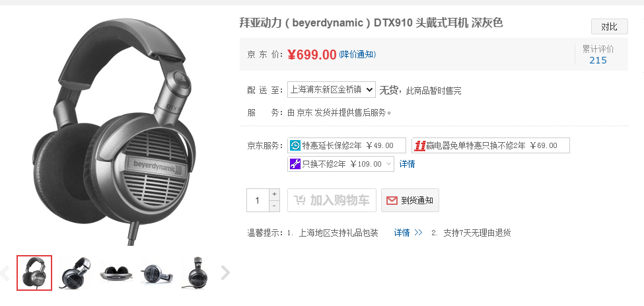Click the 对比 compare button
Image resolution: width=644 pixels, height=306 pixels.
610,26
